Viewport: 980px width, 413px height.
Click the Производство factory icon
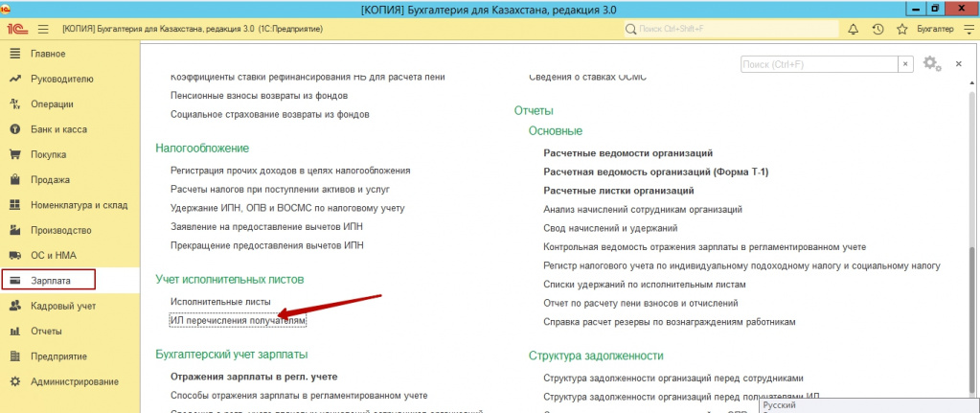click(x=15, y=230)
